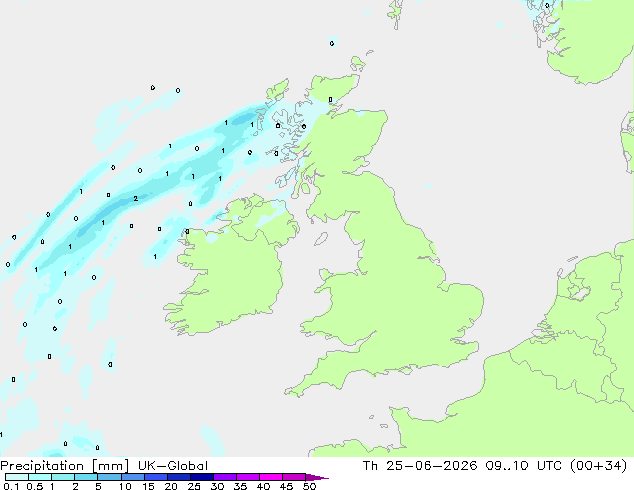Select the dark blue swatch between 25 and 30
The image size is (634, 490).
pos(201,477)
